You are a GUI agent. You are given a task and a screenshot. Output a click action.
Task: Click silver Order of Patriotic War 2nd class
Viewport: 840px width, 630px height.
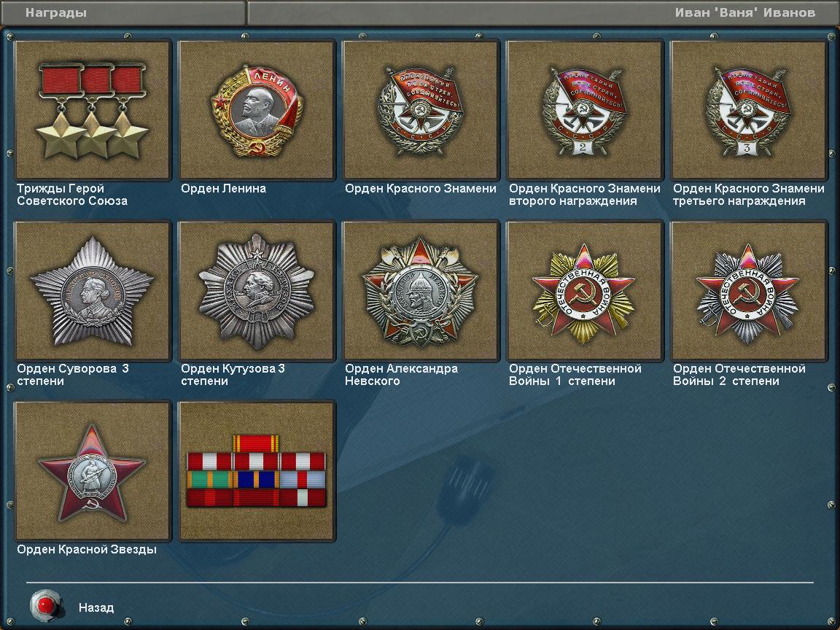coord(749,291)
